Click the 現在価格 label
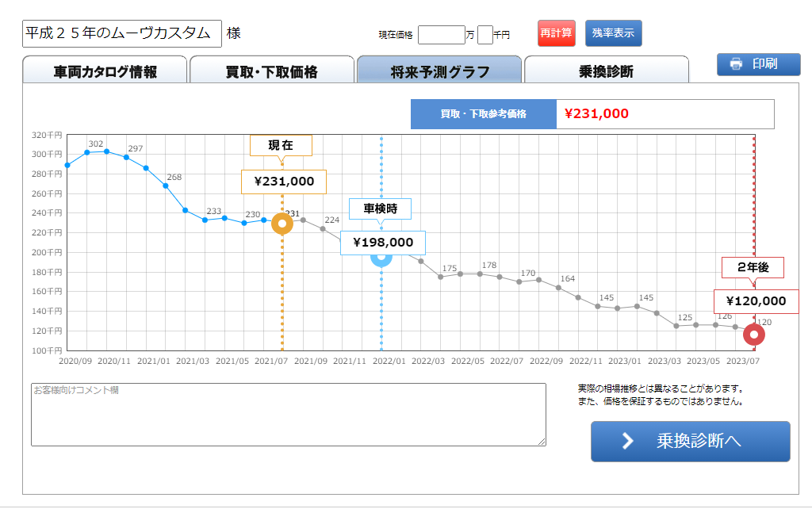 [396, 35]
